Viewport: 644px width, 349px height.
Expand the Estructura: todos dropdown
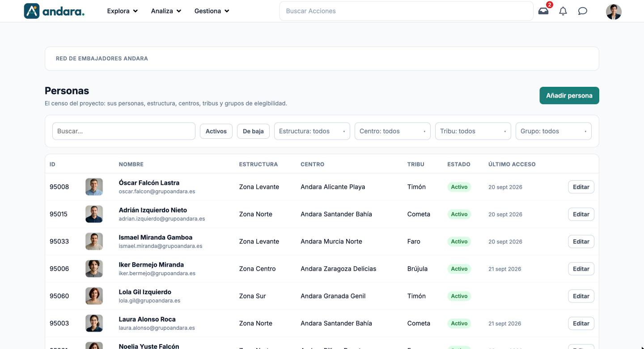tap(312, 131)
